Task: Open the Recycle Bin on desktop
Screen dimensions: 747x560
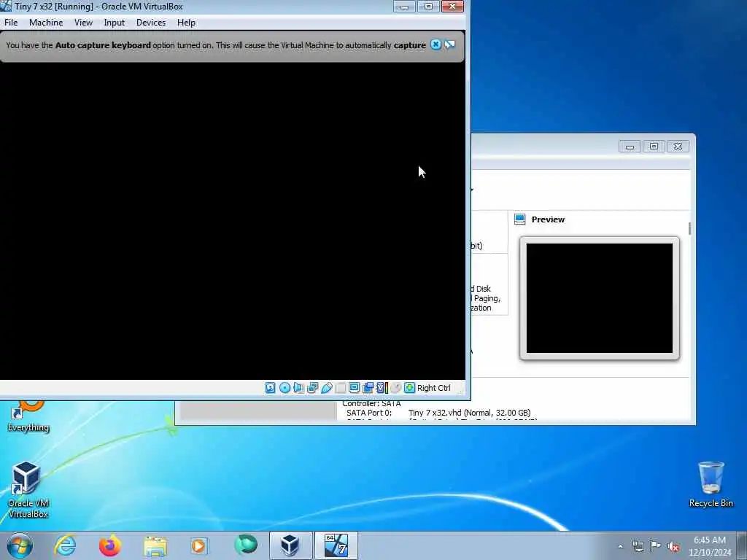Action: (711, 484)
